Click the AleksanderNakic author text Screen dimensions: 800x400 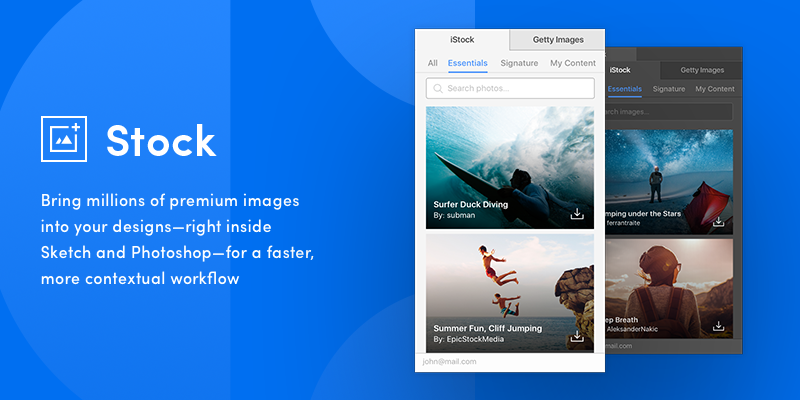click(632, 329)
